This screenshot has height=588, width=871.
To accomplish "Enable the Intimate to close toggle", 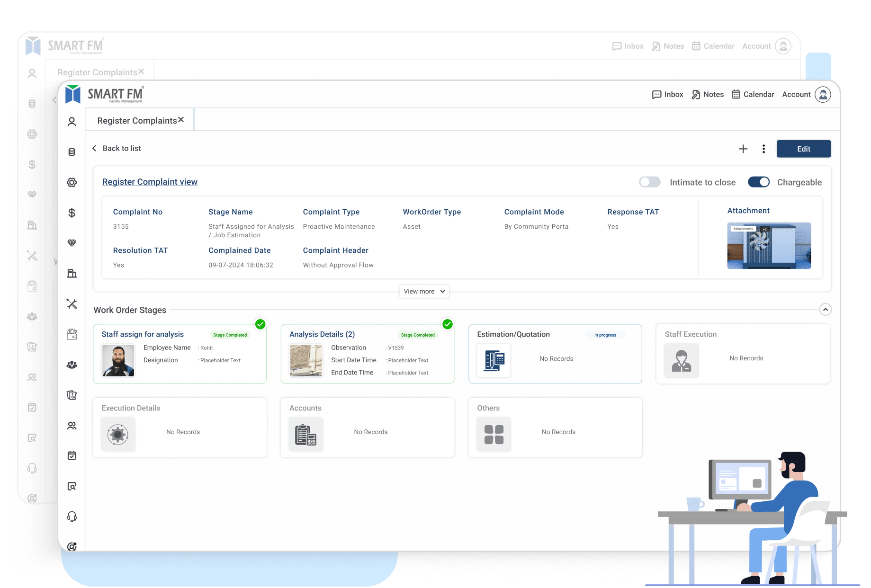I will point(649,182).
